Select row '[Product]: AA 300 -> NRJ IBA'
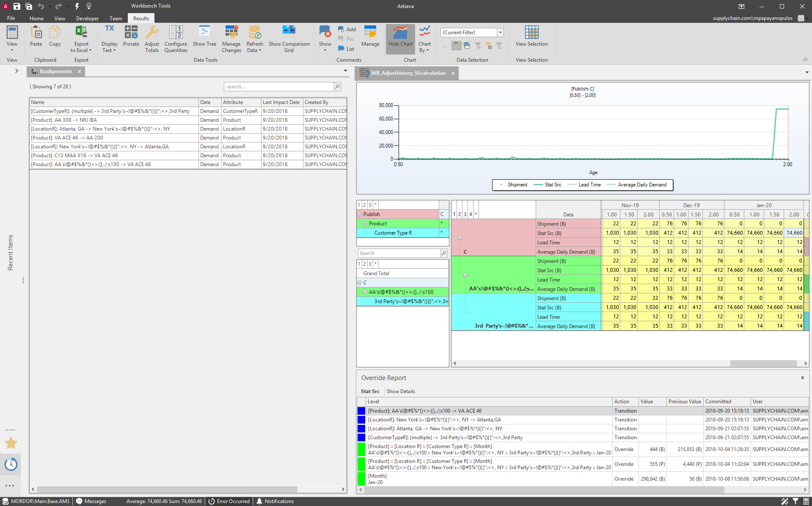The height and width of the screenshot is (506, 812). tap(188, 120)
